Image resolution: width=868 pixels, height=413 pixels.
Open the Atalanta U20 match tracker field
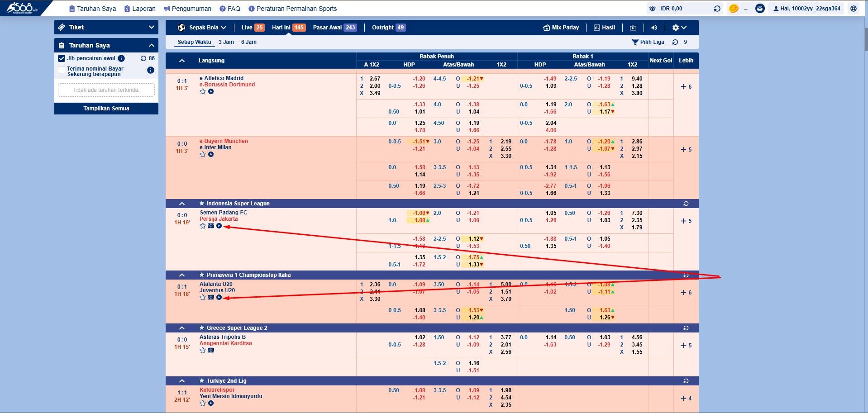(x=211, y=297)
